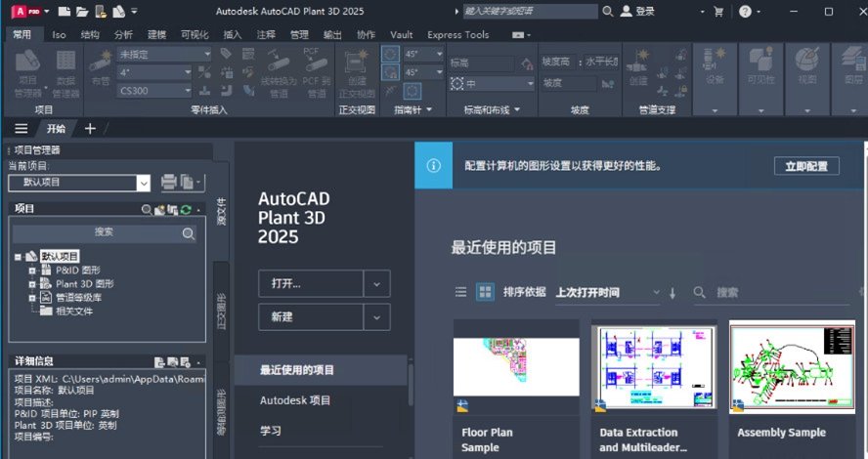
Task: Switch to the Express Tools ribbon tab
Action: coord(457,35)
